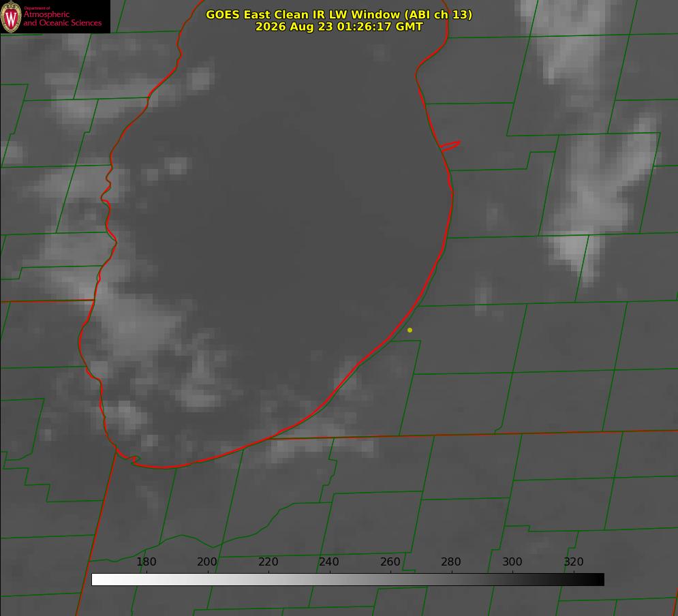678x616 pixels.
Task: Click the white end of the colorbar
Action: click(x=97, y=580)
